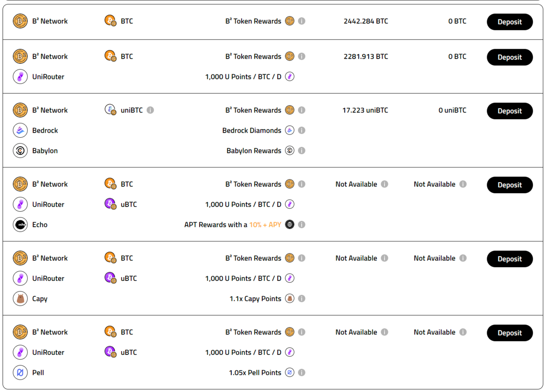Click B² Network logo in the 2442.284 BTC row
This screenshot has width=551, height=392.
pos(20,21)
